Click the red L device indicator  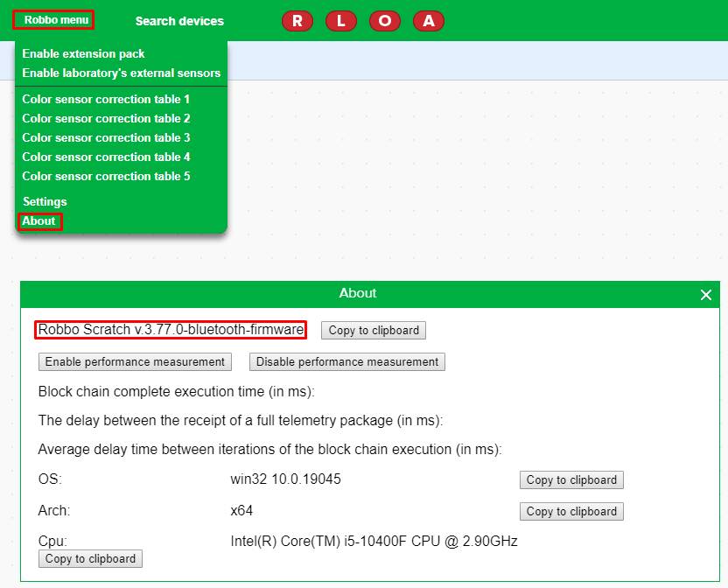(x=340, y=21)
